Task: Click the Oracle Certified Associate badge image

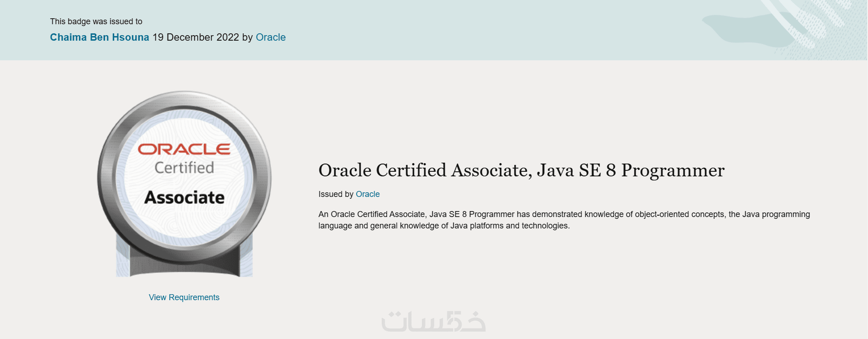Action: (184, 184)
